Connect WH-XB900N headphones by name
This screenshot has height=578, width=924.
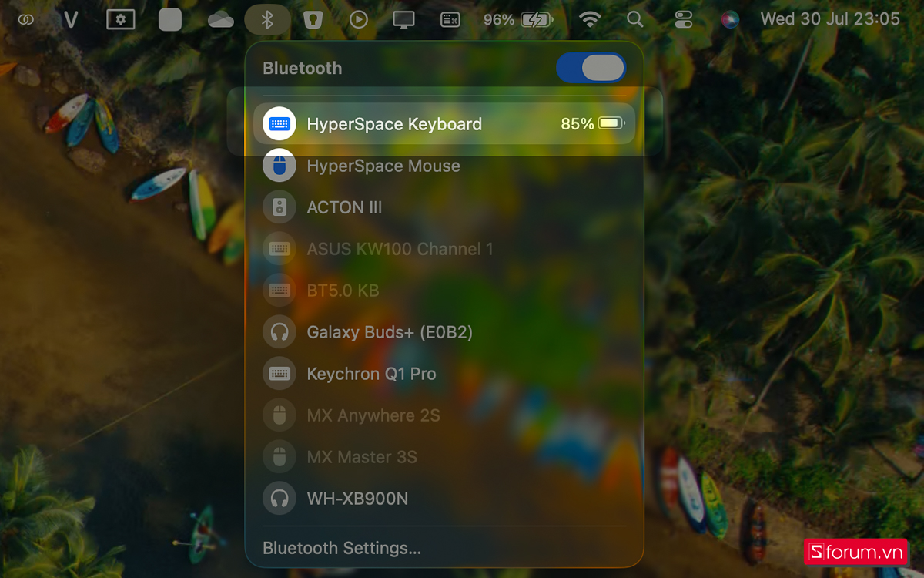coord(357,499)
